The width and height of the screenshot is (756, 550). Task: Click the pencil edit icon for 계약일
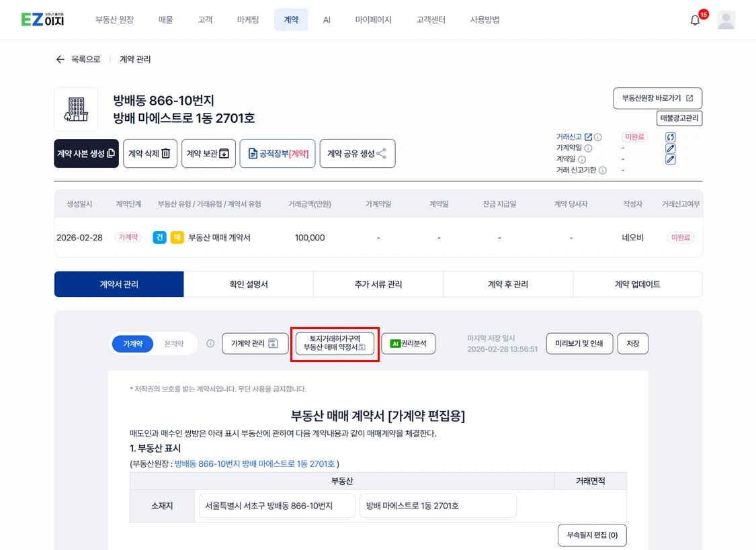[670, 160]
